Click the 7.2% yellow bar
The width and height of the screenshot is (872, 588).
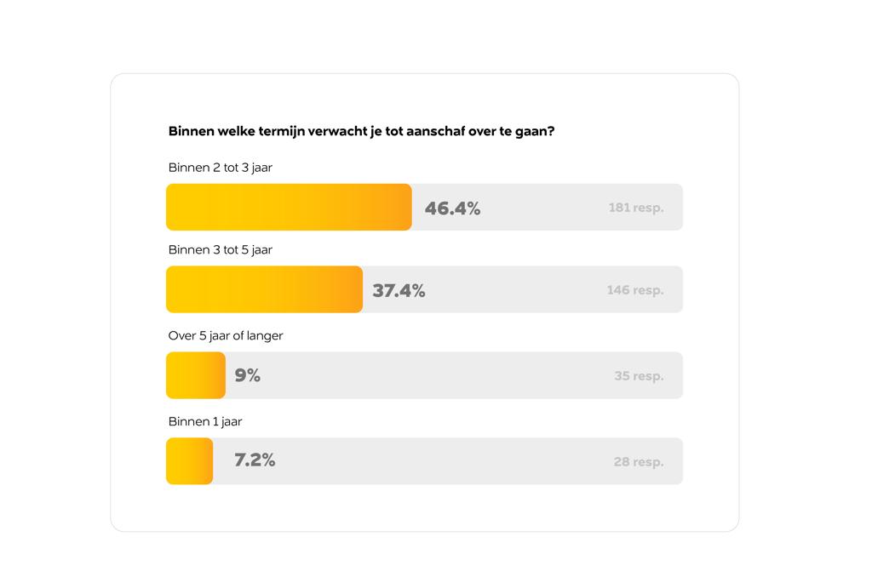pyautogui.click(x=190, y=461)
